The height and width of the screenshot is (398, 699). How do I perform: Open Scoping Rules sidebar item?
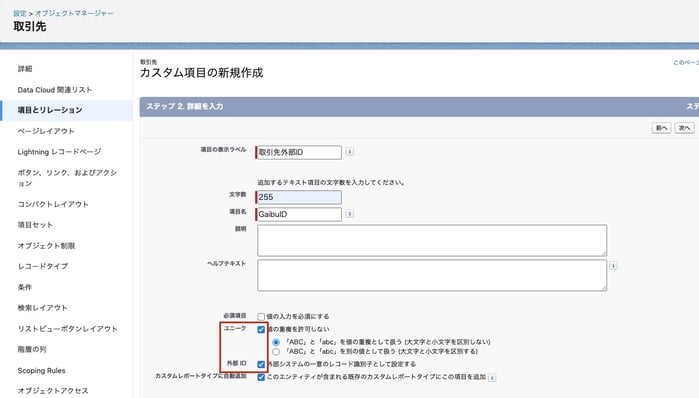tap(41, 370)
